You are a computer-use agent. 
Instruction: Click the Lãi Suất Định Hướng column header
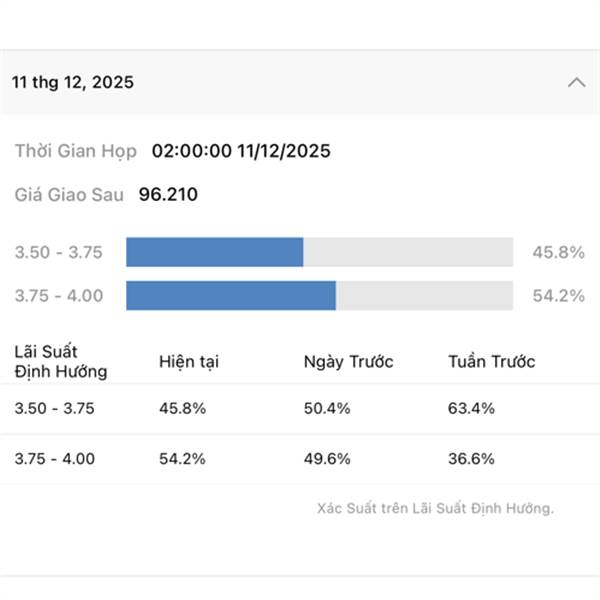point(61,362)
